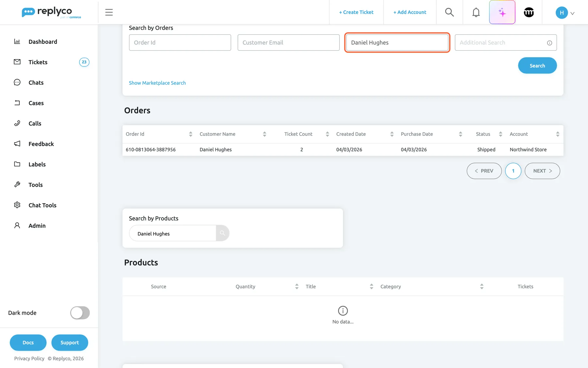Sort orders by Account column
The image size is (588, 368).
click(x=558, y=134)
